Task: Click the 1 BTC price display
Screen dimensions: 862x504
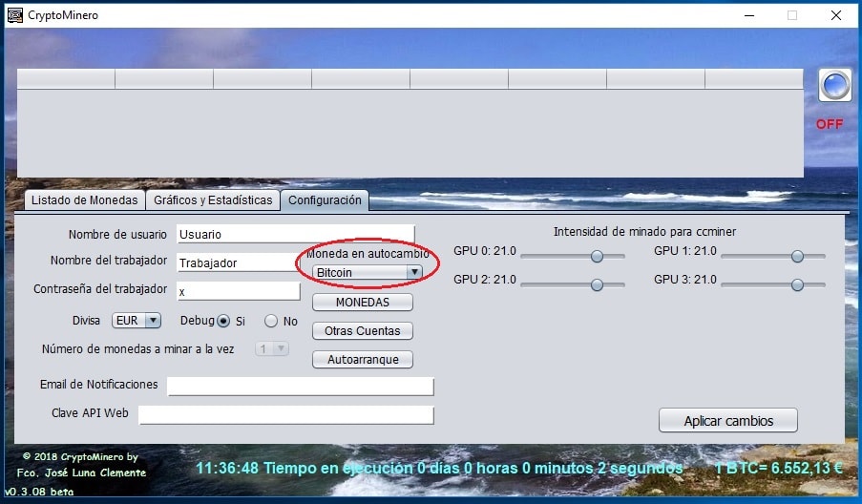Action: [778, 469]
